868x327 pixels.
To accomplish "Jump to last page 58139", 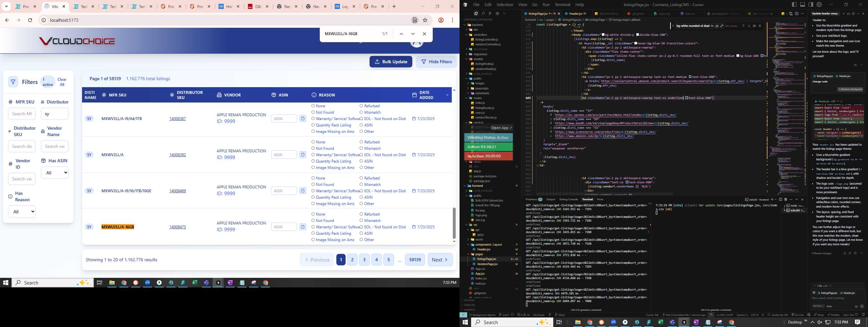I will click(x=415, y=260).
